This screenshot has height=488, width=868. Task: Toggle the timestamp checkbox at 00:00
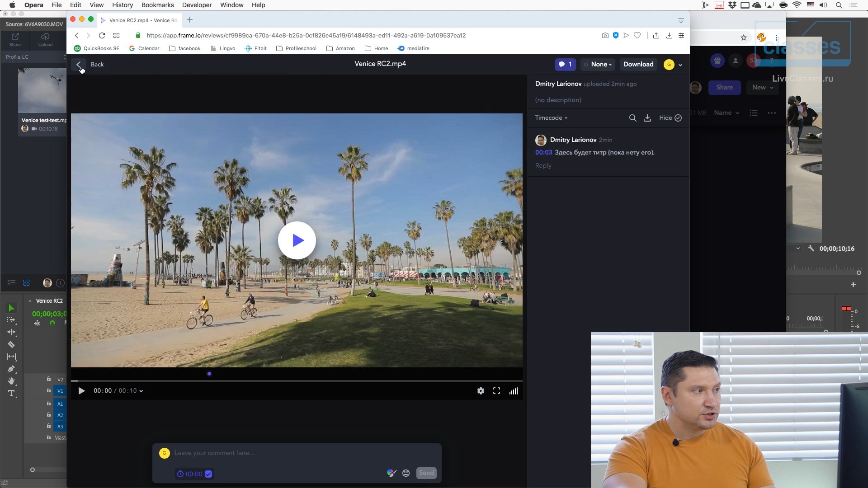[x=208, y=474]
